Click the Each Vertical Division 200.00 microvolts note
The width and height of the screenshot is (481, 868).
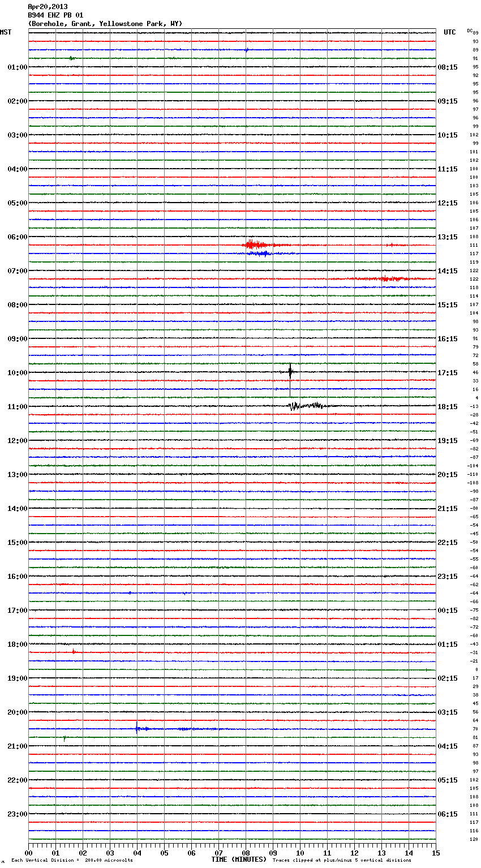(72, 861)
